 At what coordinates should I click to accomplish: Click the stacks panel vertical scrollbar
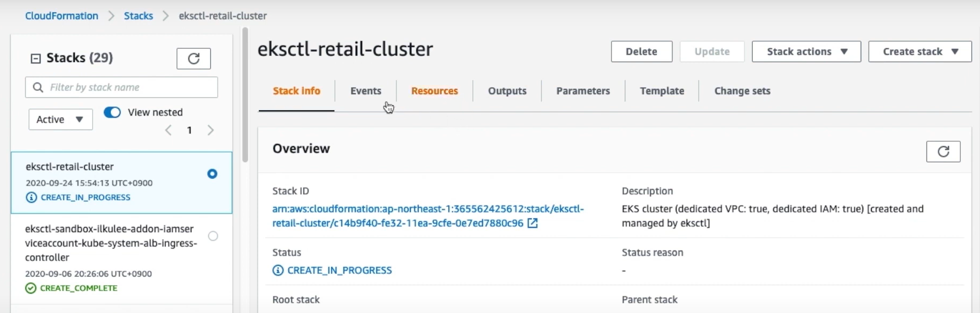click(x=245, y=95)
